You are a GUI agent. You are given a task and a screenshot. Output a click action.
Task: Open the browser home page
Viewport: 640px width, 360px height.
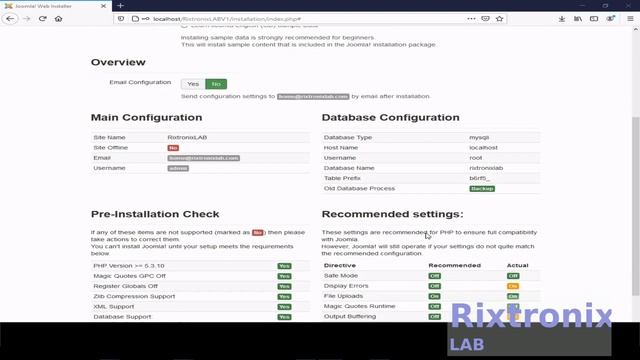58,19
